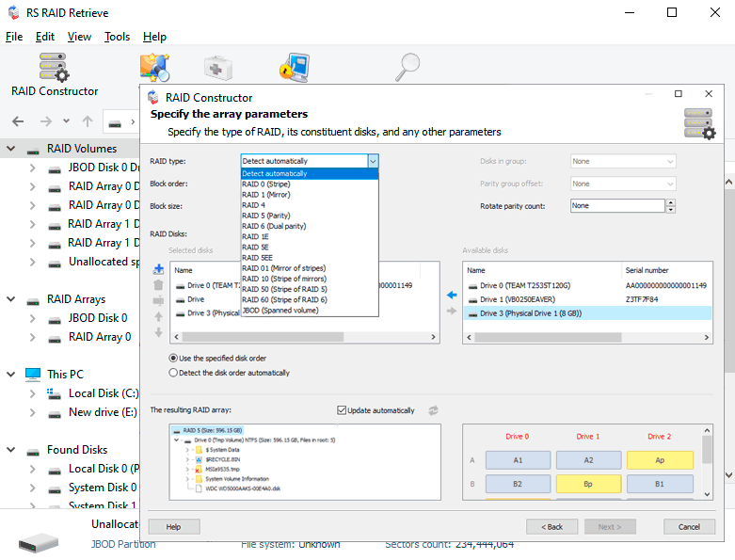
Task: Open the View menu
Action: [79, 37]
